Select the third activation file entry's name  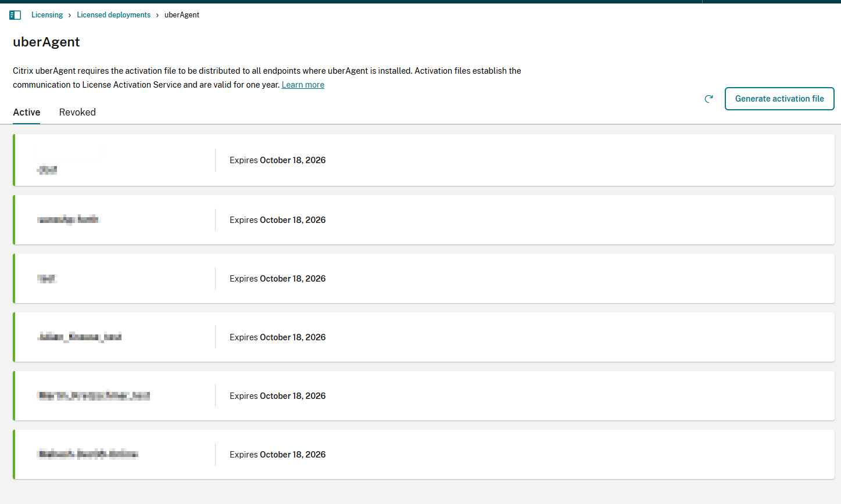[47, 279]
